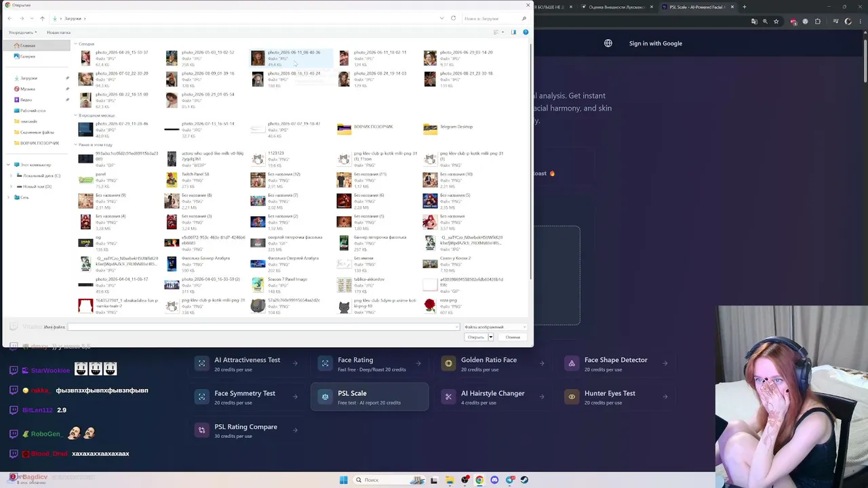This screenshot has width=868, height=488.
Task: Click the Chrome icon on the taskbar
Action: pos(479,480)
